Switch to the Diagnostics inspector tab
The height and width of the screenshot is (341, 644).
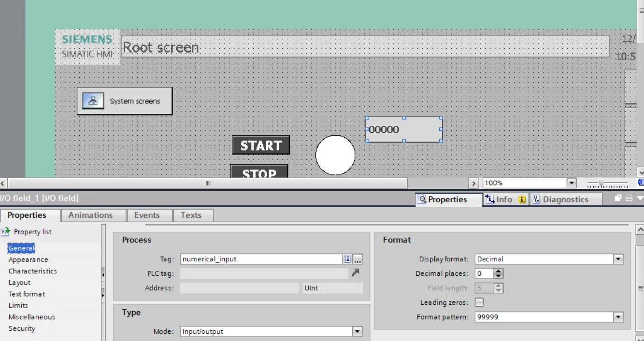566,199
